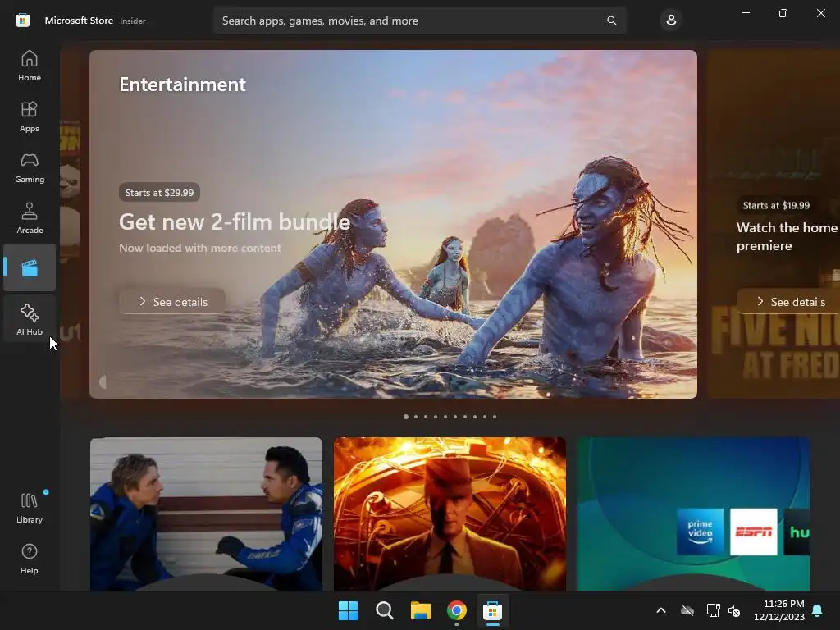The height and width of the screenshot is (630, 840).
Task: Click in the Search apps, games, movies field
Action: [x=420, y=21]
